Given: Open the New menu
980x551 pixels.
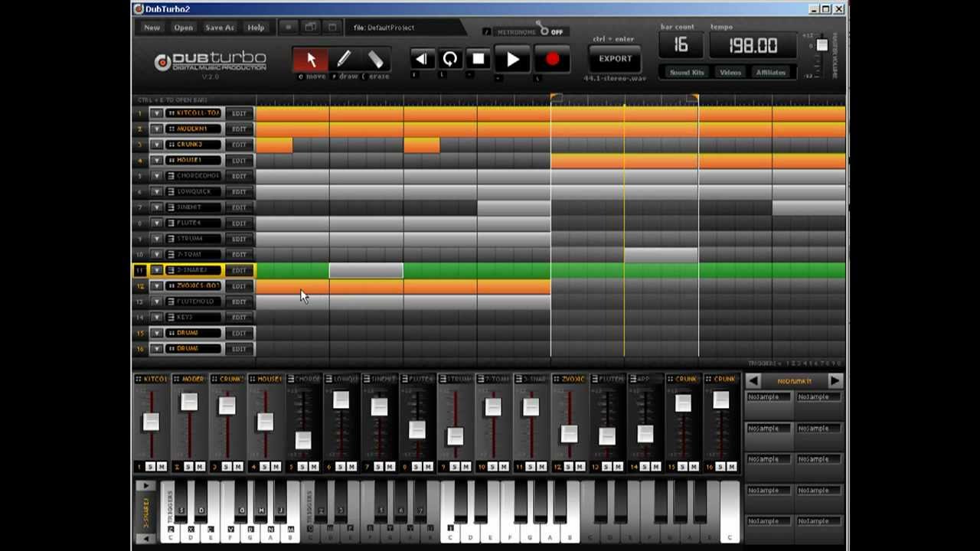Looking at the screenshot, I should pyautogui.click(x=152, y=28).
